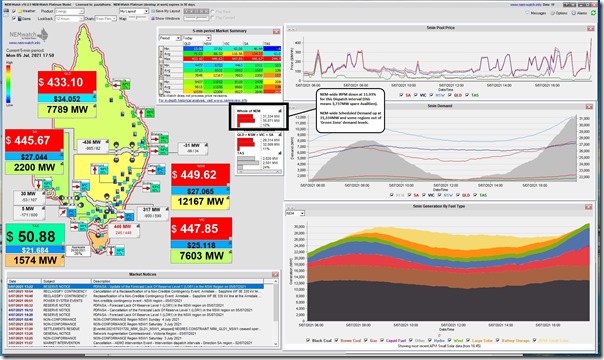604x360 pixels.
Task: Open the Options gear icon
Action: (552, 13)
